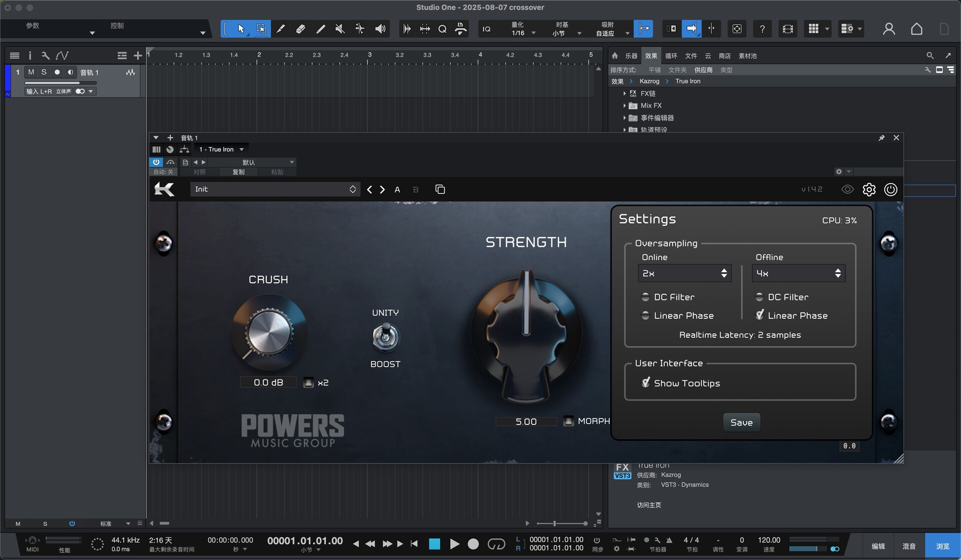Click the CRUSH knob
The image size is (961, 560).
[x=269, y=332]
